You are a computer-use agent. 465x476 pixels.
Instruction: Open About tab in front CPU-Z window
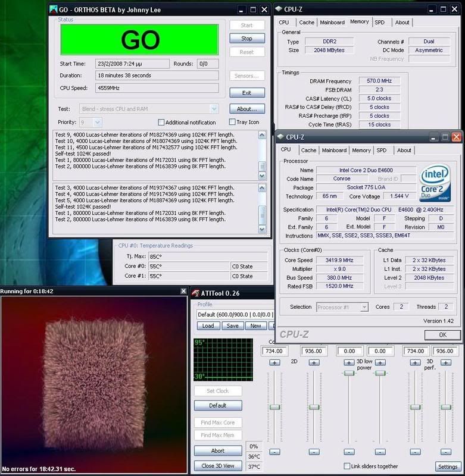coord(404,151)
